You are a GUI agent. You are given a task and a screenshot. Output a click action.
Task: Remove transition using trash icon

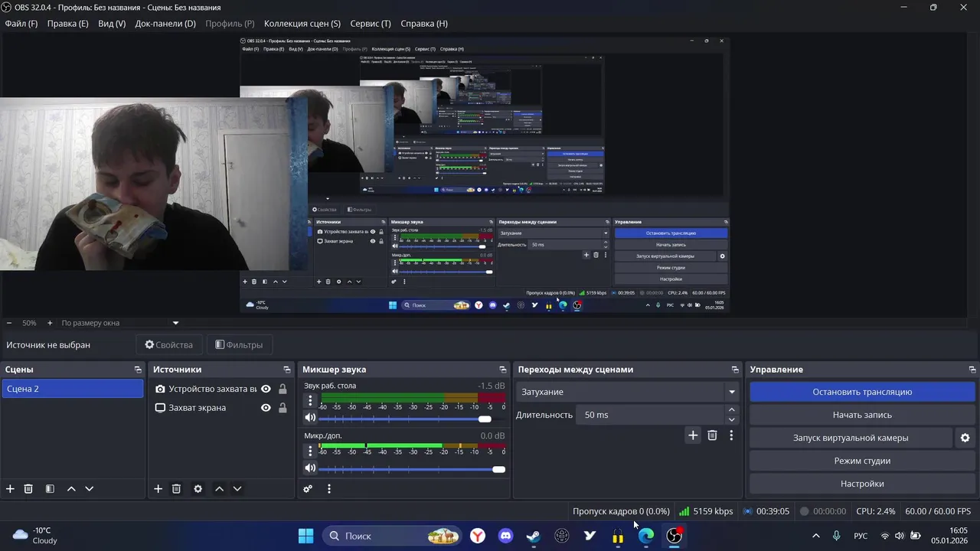pos(712,435)
